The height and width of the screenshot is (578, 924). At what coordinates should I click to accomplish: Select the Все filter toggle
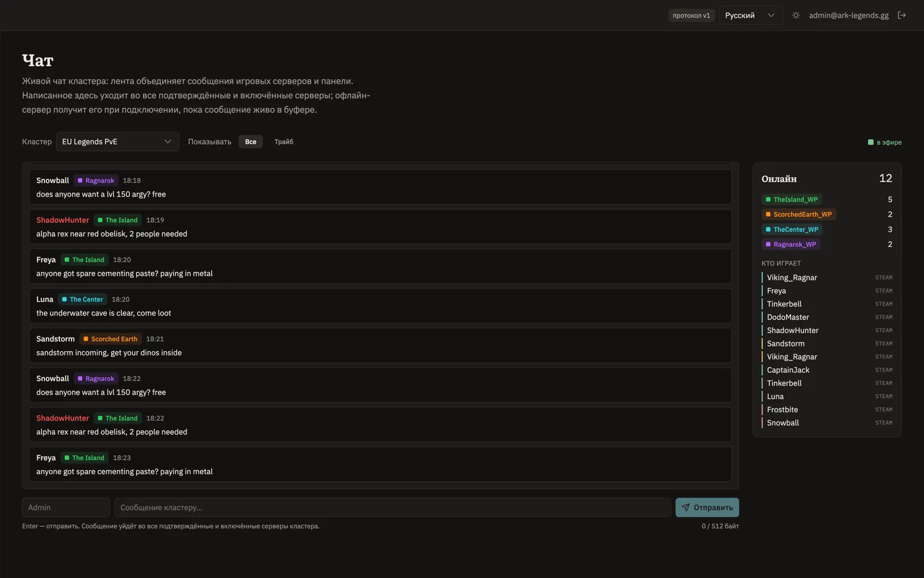(251, 141)
